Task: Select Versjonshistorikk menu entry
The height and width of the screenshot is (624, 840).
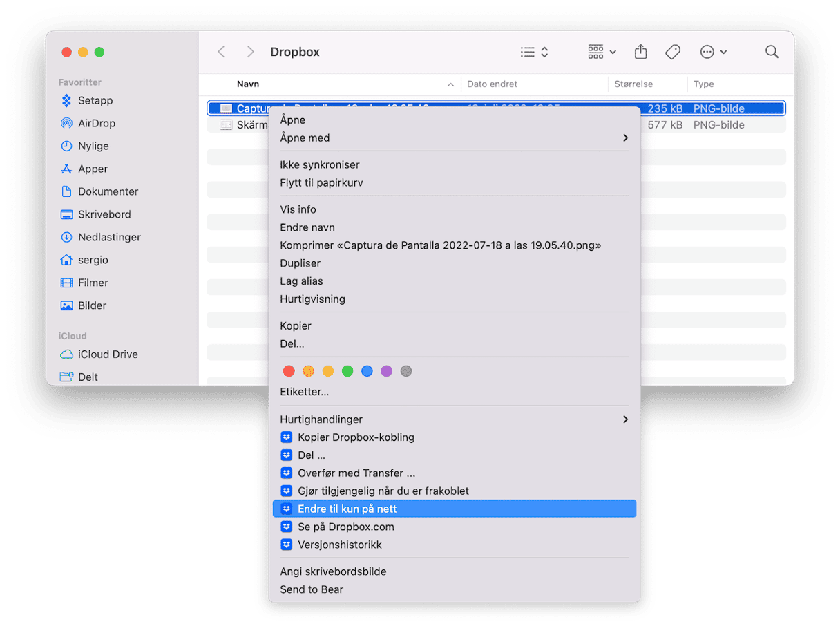Action: tap(339, 545)
